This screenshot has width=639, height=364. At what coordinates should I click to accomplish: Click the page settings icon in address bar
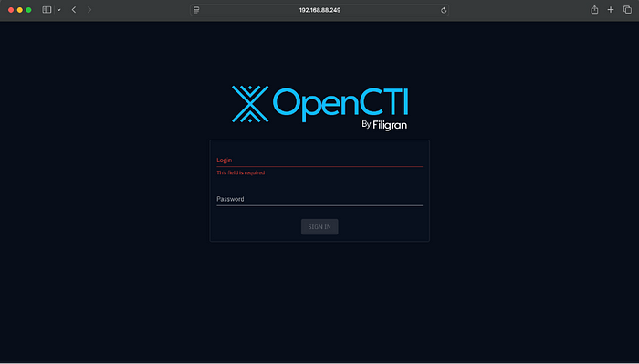(196, 10)
